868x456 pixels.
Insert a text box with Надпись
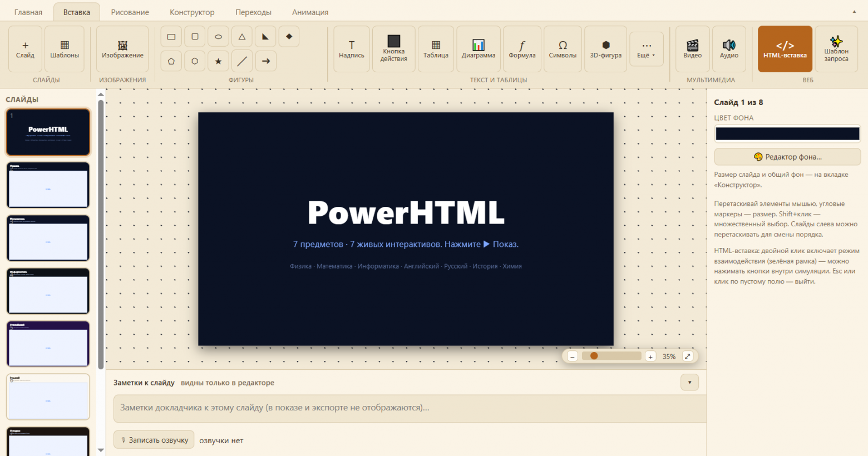click(352, 49)
